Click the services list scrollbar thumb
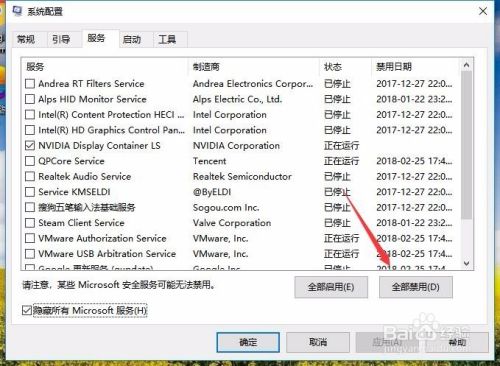This screenshot has height=366, width=500. click(x=466, y=145)
